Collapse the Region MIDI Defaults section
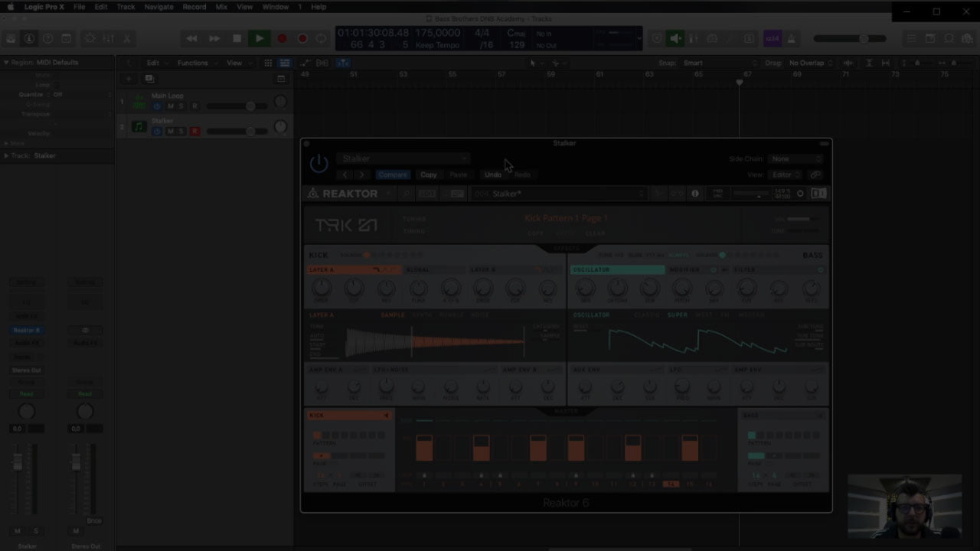Viewport: 980px width, 551px height. pos(6,63)
